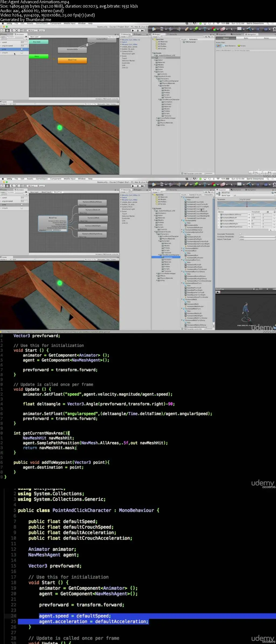This screenshot has width=276, height=644.
Task: Select Rect tool in upper Unity toolbar
Action: 22,30
